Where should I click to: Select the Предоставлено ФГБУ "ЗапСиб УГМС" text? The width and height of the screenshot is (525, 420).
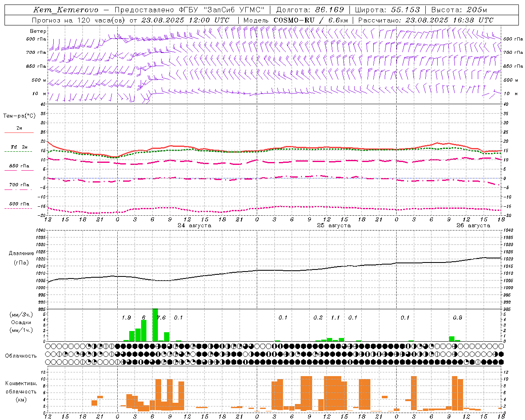click(x=189, y=10)
